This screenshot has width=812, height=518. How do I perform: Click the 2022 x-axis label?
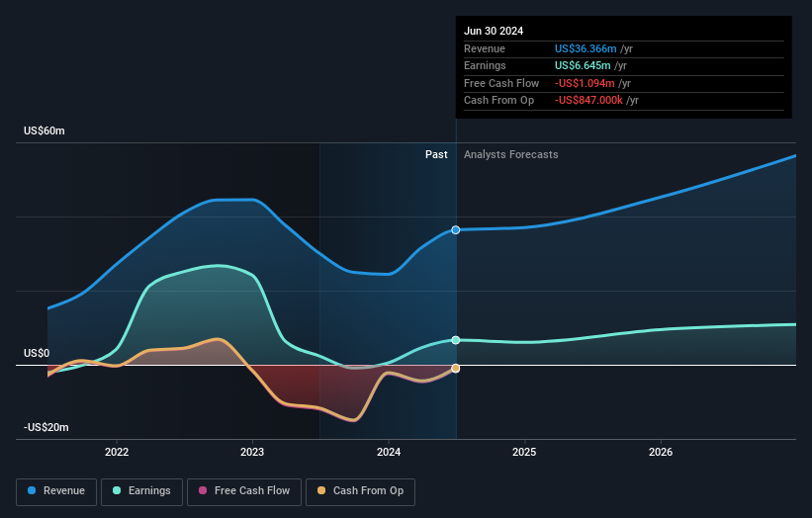pyautogui.click(x=117, y=452)
